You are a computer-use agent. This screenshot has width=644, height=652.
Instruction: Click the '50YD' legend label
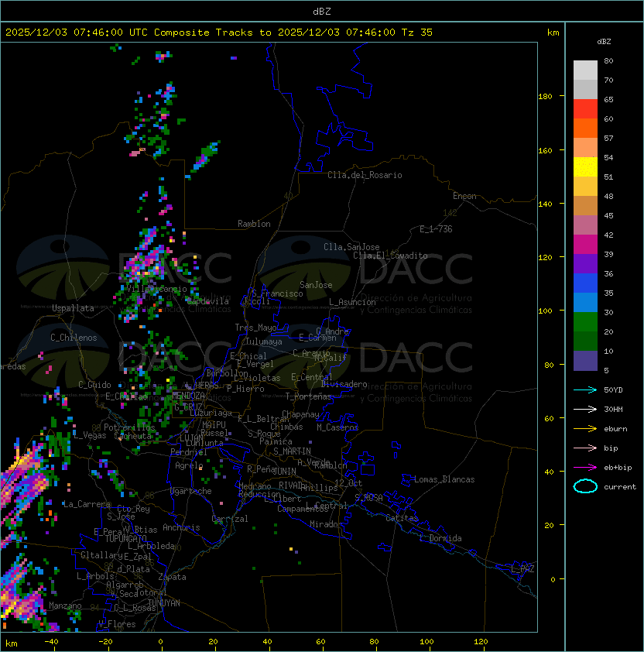pyautogui.click(x=613, y=389)
